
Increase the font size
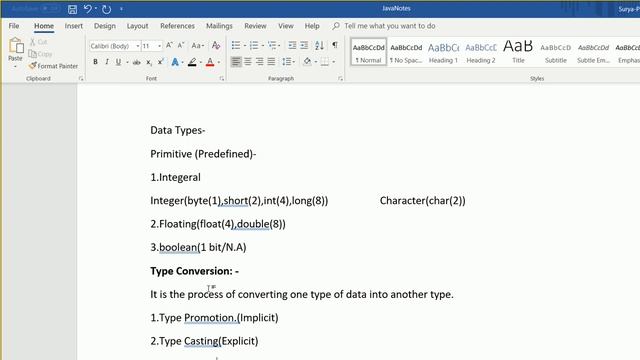coord(169,45)
